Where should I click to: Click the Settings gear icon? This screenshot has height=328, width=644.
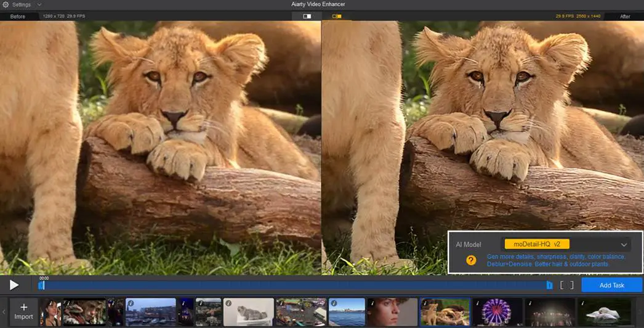(6, 4)
